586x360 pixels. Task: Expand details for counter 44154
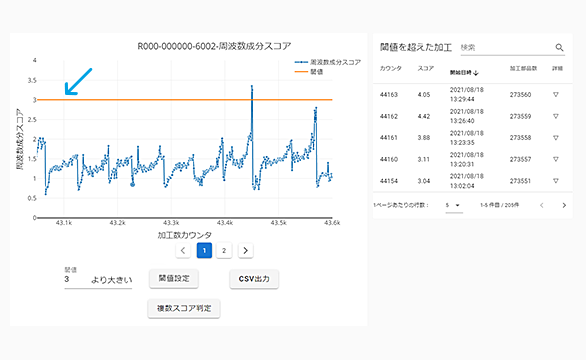[556, 181]
